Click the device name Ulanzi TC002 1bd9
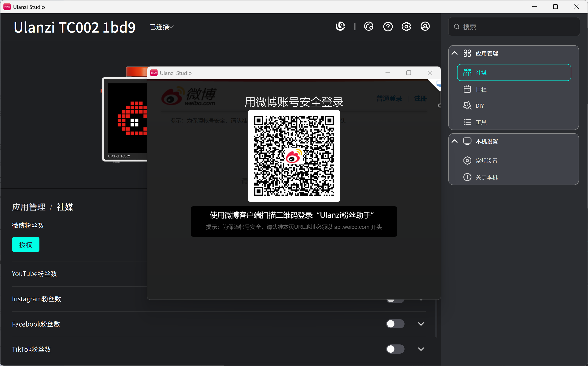This screenshot has width=588, height=366. (75, 27)
